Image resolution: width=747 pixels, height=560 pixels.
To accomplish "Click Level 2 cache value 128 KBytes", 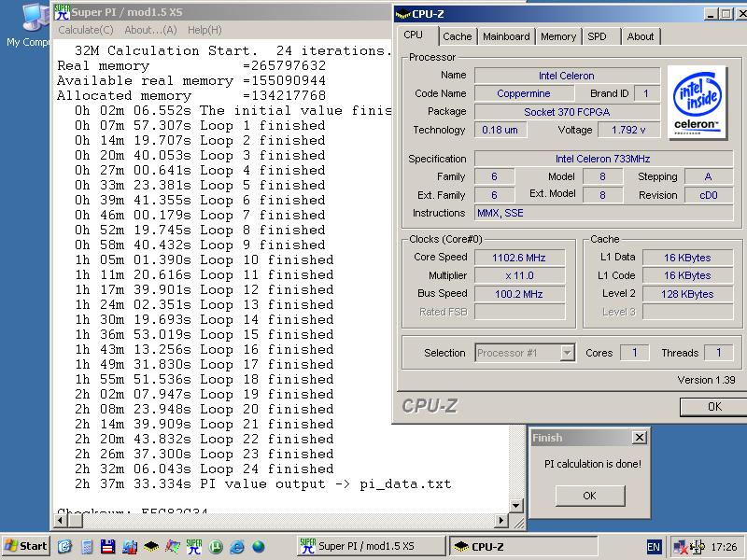I will [x=687, y=294].
